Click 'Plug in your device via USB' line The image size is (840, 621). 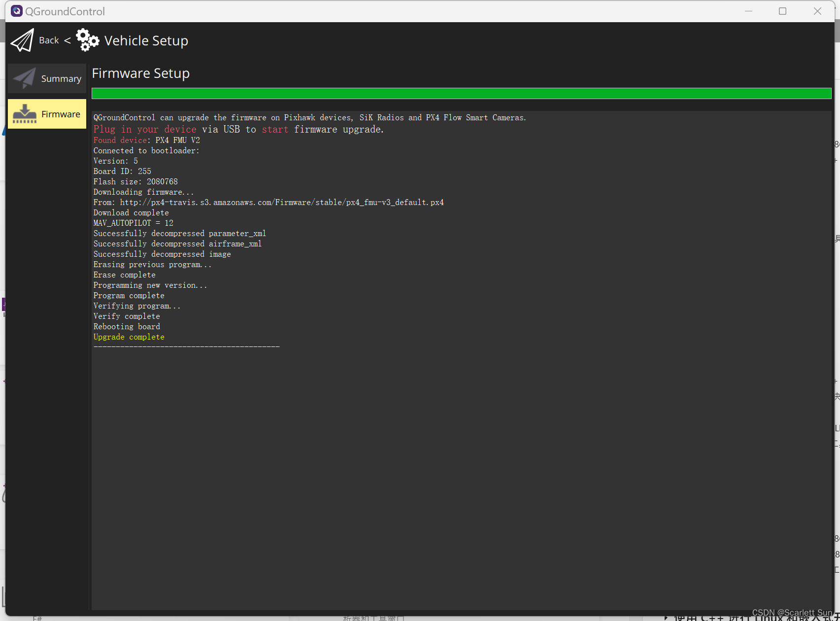(238, 129)
